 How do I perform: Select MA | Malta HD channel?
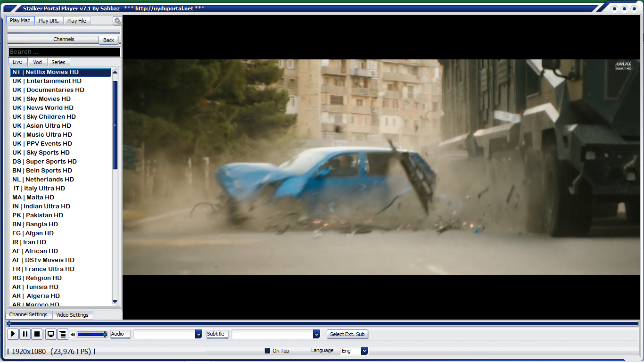(x=60, y=197)
